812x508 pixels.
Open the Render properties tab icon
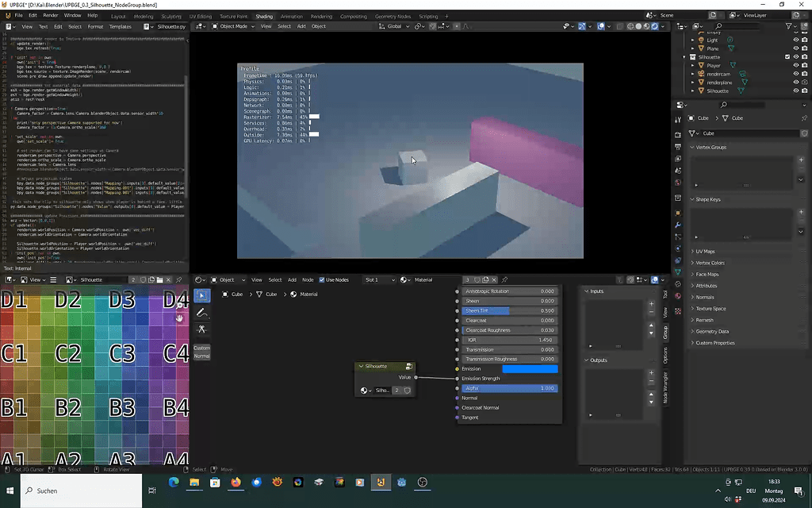coord(678,134)
